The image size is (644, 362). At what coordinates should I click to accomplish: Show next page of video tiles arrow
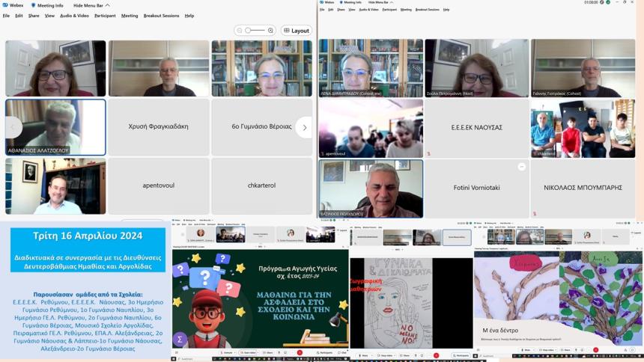(304, 127)
